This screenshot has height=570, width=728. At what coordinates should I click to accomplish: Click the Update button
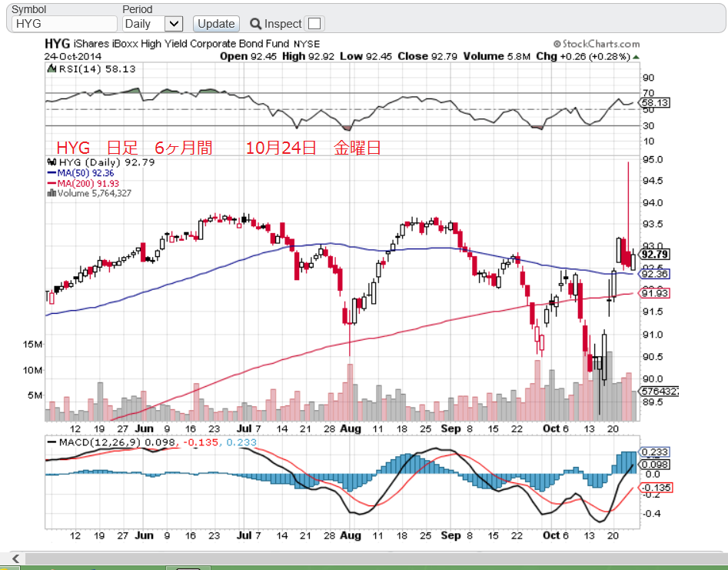tap(216, 24)
